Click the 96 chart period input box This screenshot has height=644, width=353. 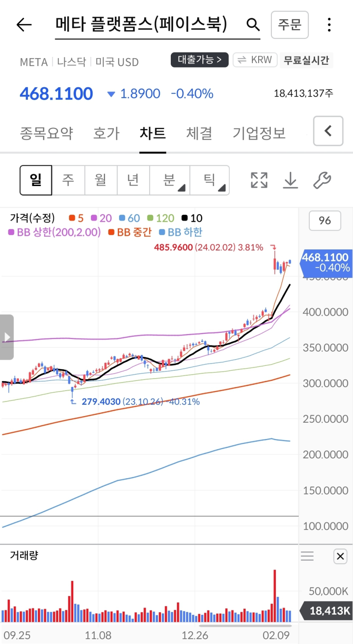point(325,221)
